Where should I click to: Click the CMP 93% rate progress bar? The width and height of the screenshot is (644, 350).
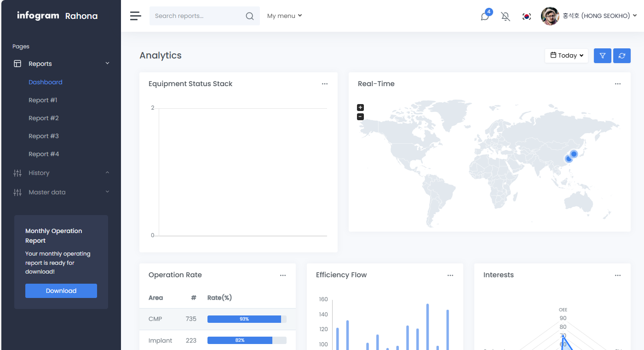point(247,319)
